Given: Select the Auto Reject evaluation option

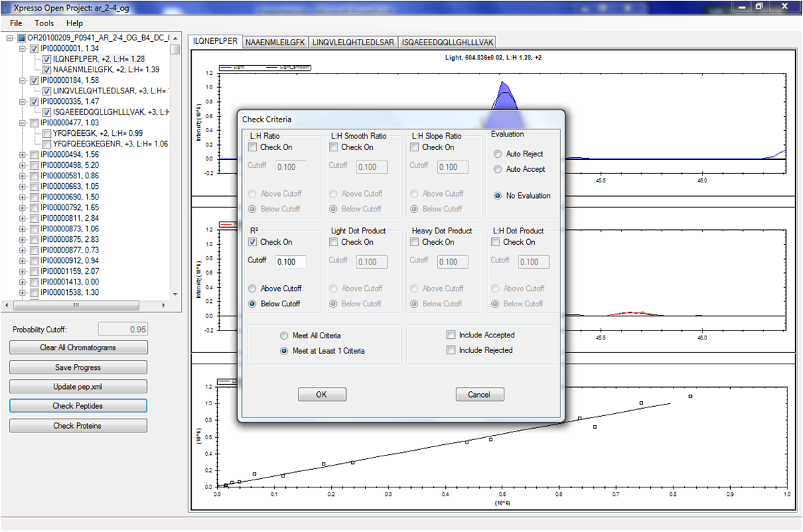Looking at the screenshot, I should tap(498, 154).
